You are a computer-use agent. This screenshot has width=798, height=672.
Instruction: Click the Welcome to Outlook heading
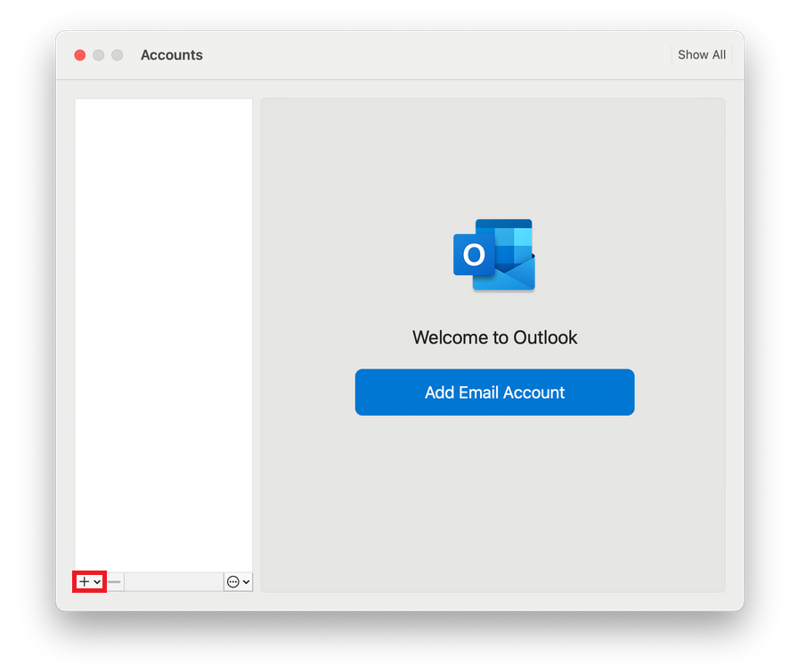pyautogui.click(x=494, y=337)
